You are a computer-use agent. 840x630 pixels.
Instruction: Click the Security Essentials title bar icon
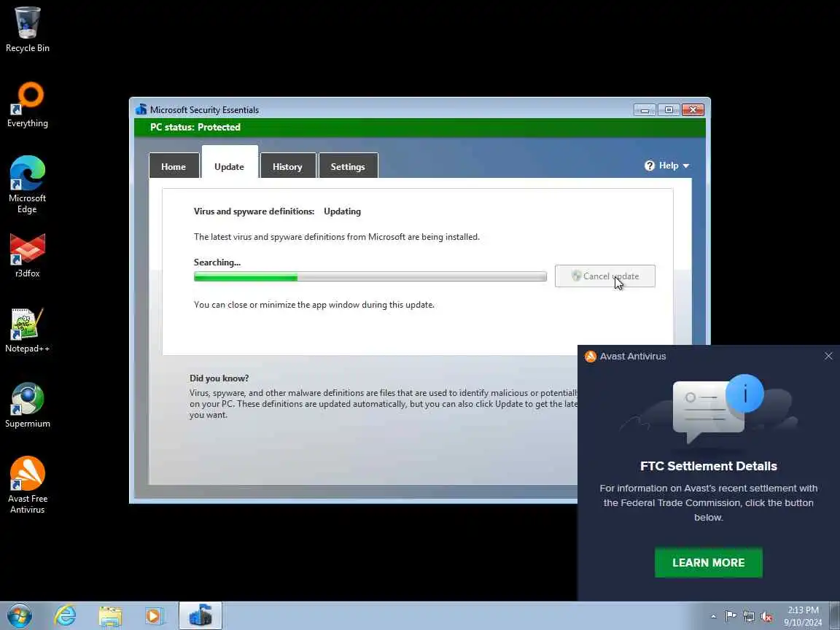click(141, 109)
